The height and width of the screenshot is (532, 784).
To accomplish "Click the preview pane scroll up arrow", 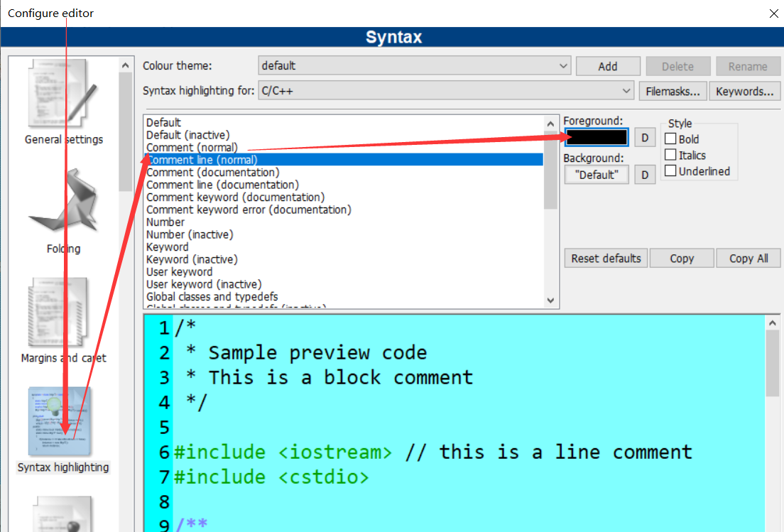I will pos(773,323).
